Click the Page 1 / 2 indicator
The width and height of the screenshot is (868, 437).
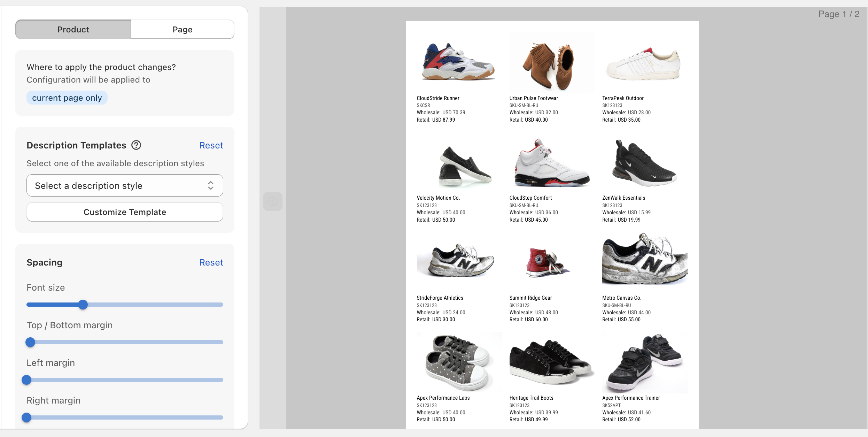(x=839, y=14)
